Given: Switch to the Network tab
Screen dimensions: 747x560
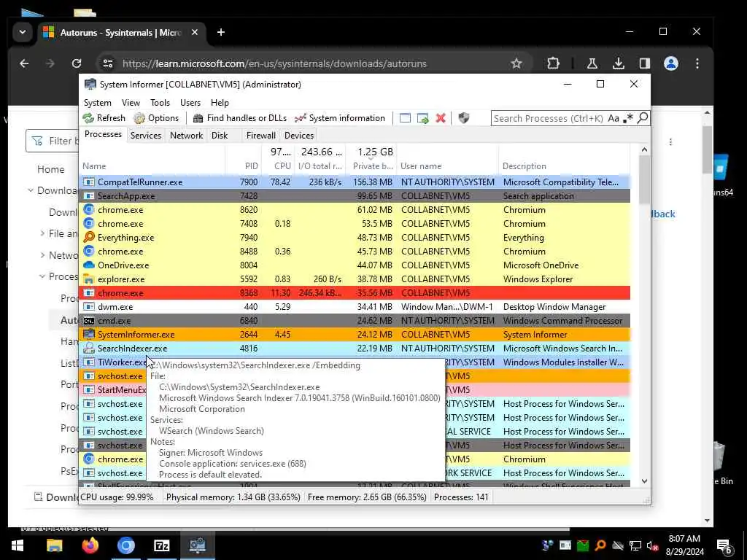Looking at the screenshot, I should pyautogui.click(x=186, y=135).
